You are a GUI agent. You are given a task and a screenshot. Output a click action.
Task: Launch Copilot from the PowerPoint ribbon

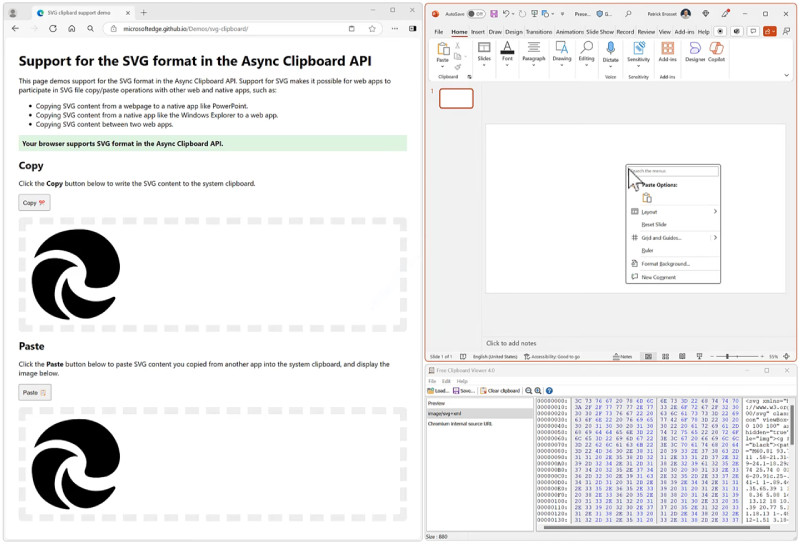[717, 49]
